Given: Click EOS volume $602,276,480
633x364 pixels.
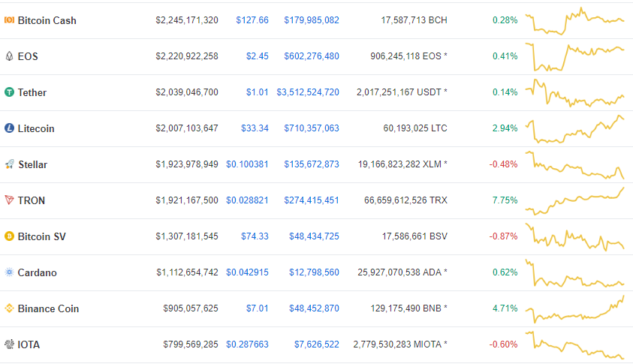Looking at the screenshot, I should click(x=312, y=56).
